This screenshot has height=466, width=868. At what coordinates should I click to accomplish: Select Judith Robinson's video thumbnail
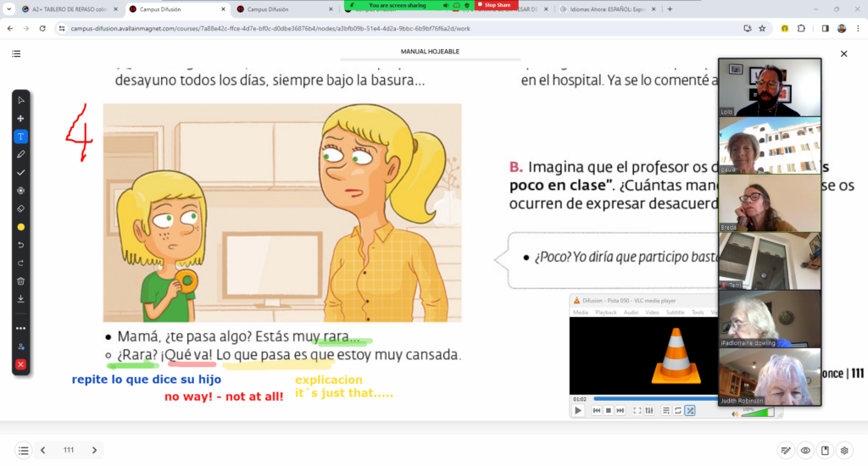[x=770, y=377]
